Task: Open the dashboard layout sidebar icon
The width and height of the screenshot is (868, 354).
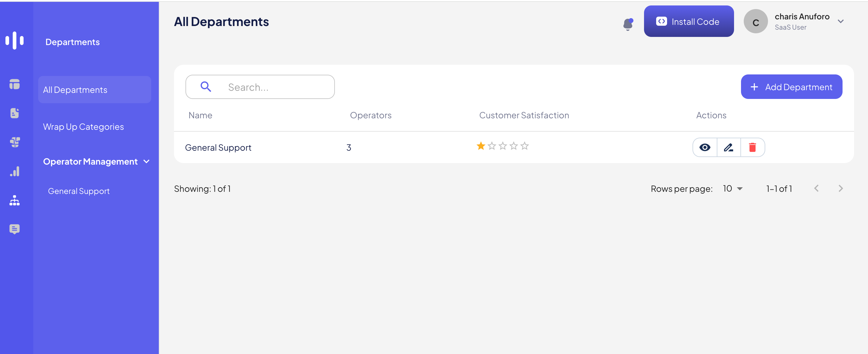Action: click(15, 84)
